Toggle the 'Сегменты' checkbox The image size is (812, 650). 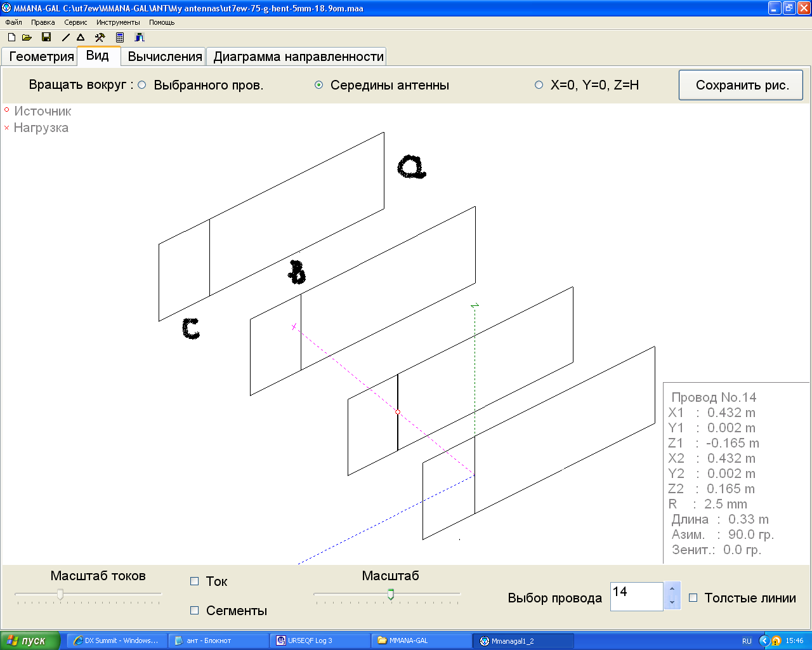tap(195, 611)
